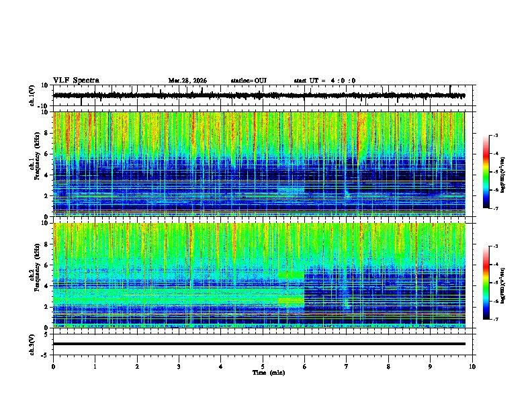Click the ch.3 flat voltage trace
The height and width of the screenshot is (411, 532).
click(x=259, y=344)
